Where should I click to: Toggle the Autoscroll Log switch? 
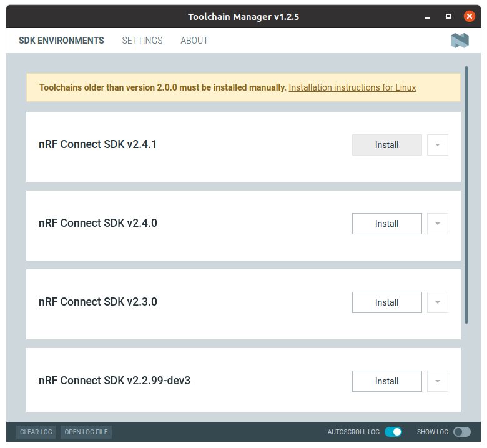(x=393, y=432)
